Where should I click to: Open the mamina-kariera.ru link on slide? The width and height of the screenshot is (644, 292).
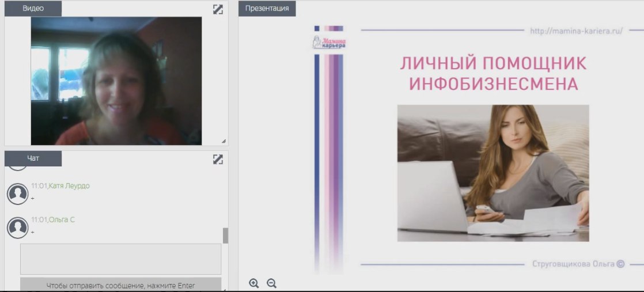(x=576, y=31)
